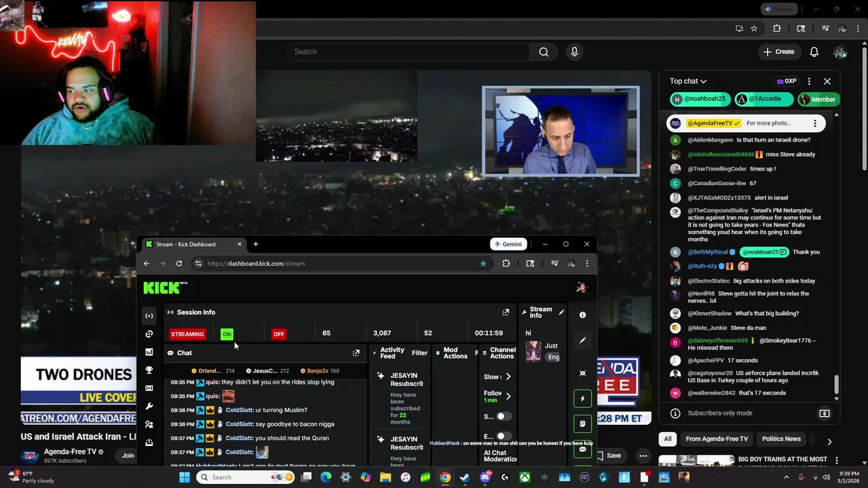868x488 pixels.
Task: Switch to Stream - Kick Dashboard tab
Action: click(x=192, y=245)
